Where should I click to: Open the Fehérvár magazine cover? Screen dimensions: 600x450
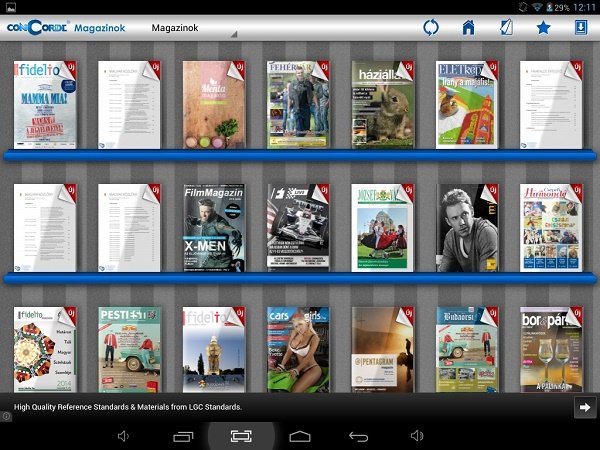click(x=298, y=104)
